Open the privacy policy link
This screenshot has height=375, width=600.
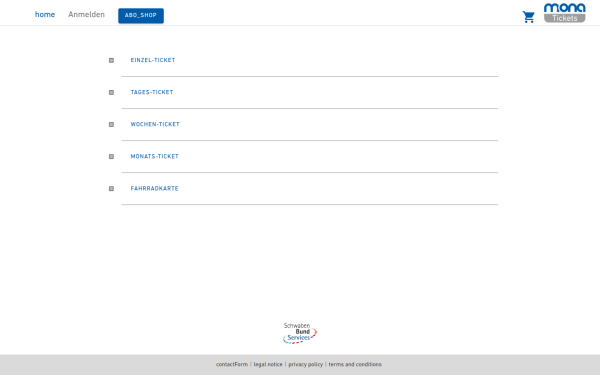[x=305, y=364]
